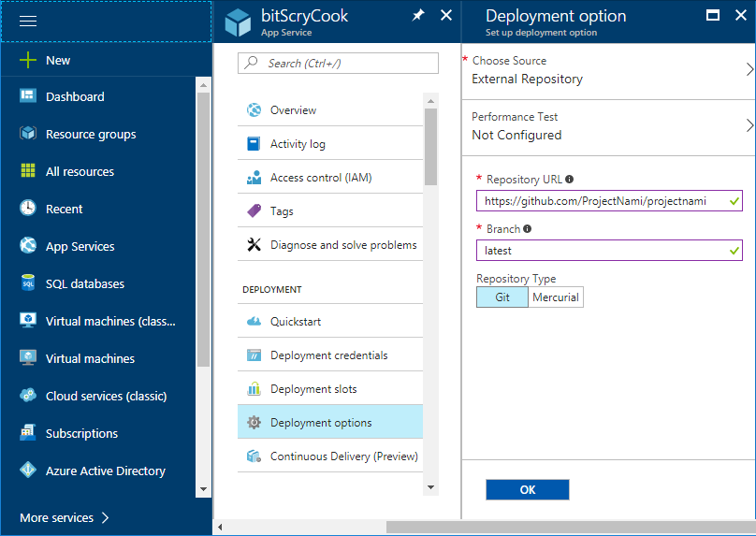Click the magnifier icon in search box
This screenshot has width=756, height=536.
point(251,63)
